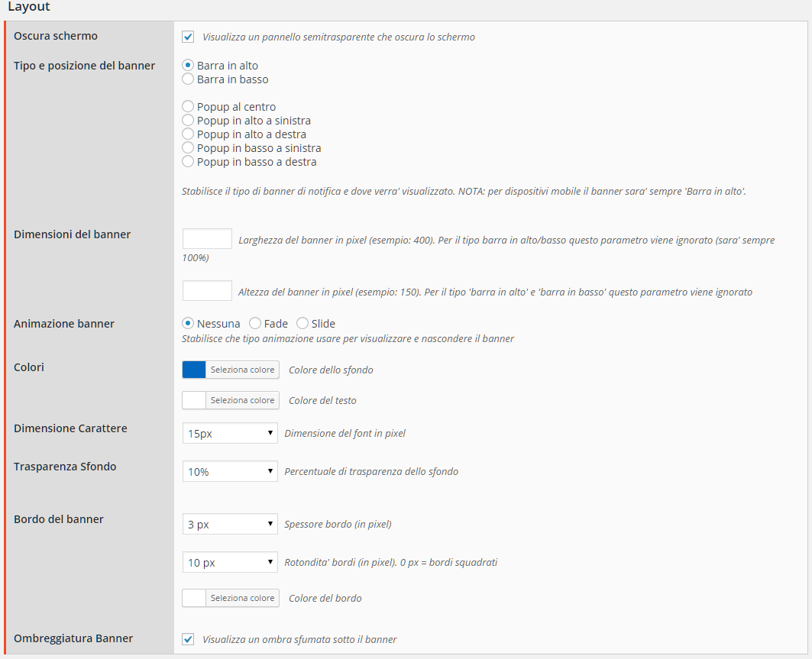Click the 'Visualizza un ombra sfumata sotto il banner' text
Screen dimensions: 812x659
[x=299, y=639]
